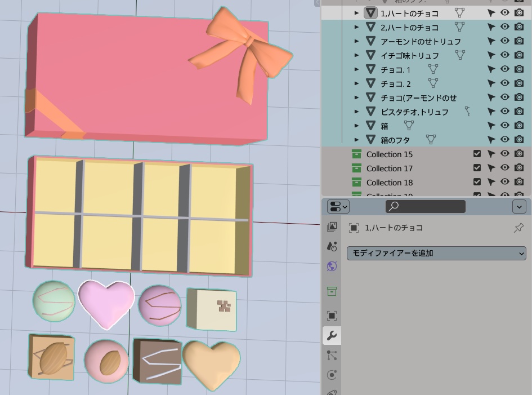Uncheck the Collection 17 exclusion checkbox
The width and height of the screenshot is (532, 395).
point(477,168)
